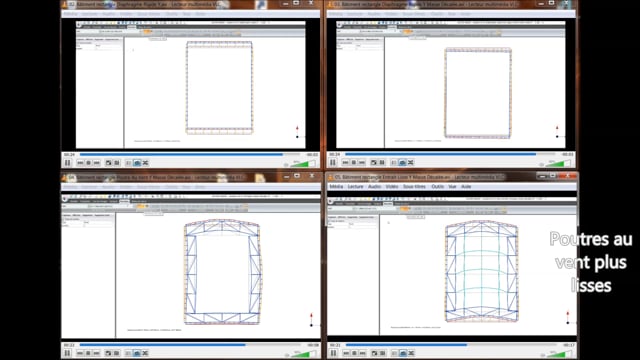Stop playback in top-left VLC window

coord(88,163)
